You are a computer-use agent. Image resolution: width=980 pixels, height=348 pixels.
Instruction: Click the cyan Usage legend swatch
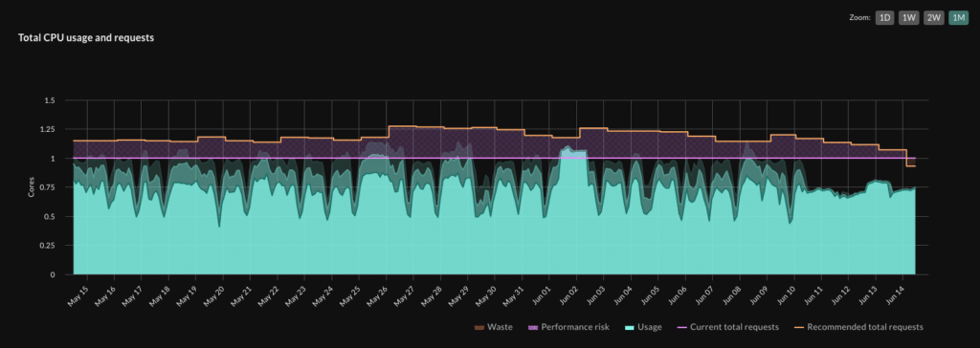629,327
